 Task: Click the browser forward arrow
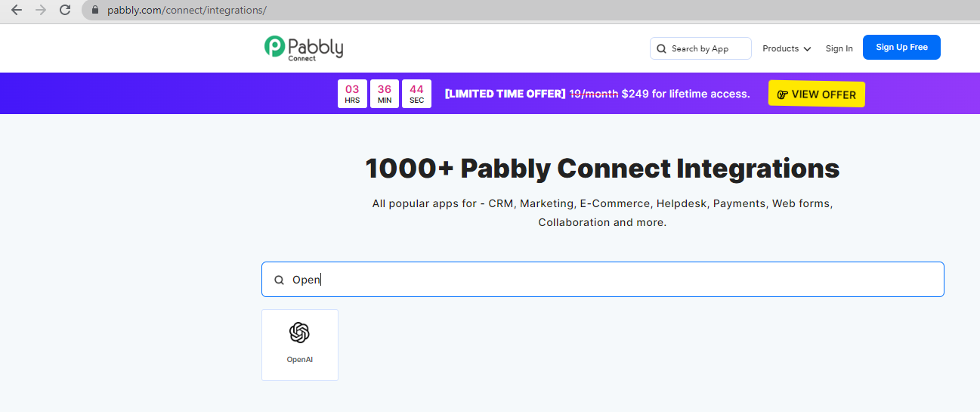41,10
